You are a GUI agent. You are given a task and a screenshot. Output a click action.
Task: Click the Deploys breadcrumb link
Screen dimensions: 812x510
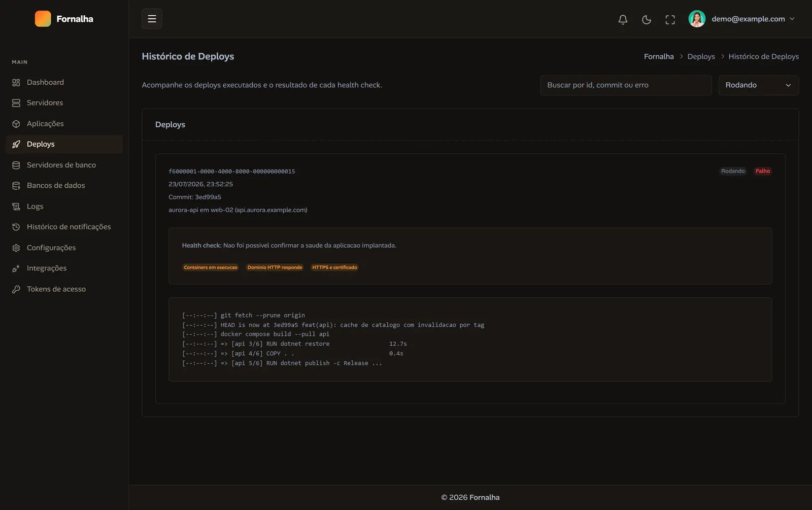point(701,56)
